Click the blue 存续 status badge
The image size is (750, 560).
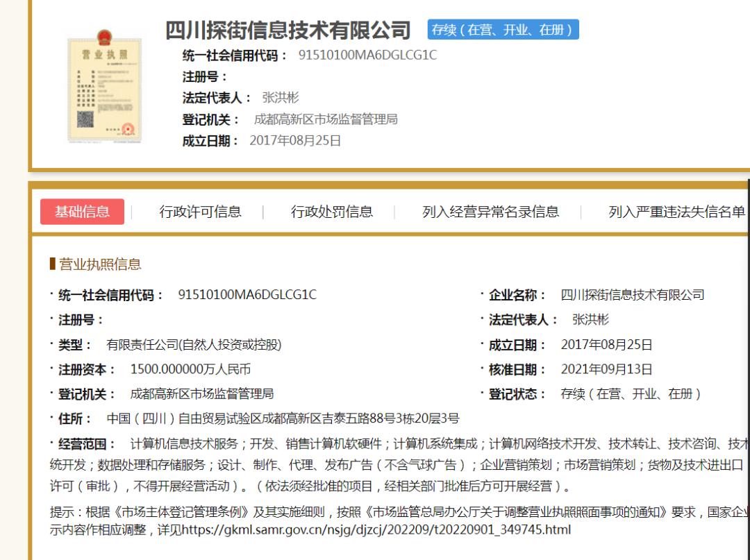click(503, 30)
